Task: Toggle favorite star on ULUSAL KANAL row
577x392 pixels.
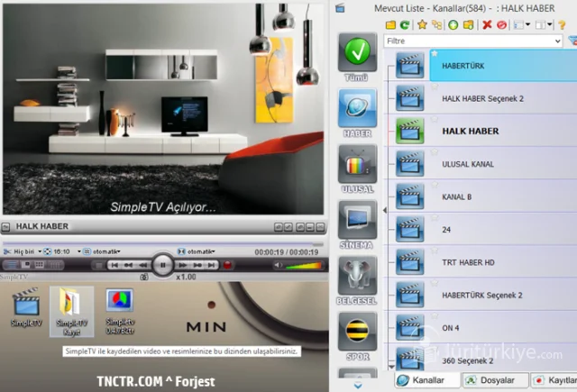Action: [435, 152]
